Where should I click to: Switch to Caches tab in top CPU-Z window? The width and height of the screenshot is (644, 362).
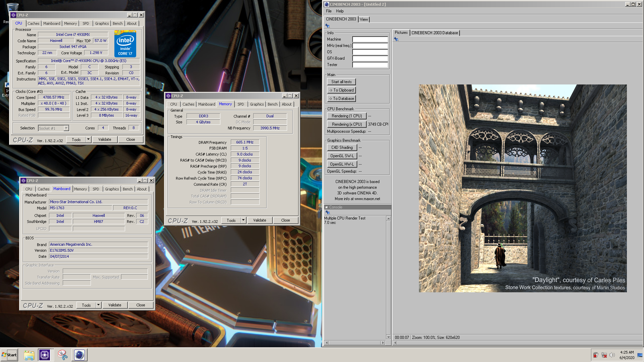point(34,23)
